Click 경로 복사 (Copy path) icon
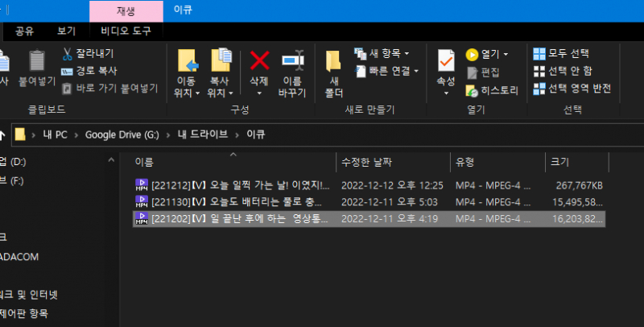Viewport: 644px width, 327px height. (68, 71)
